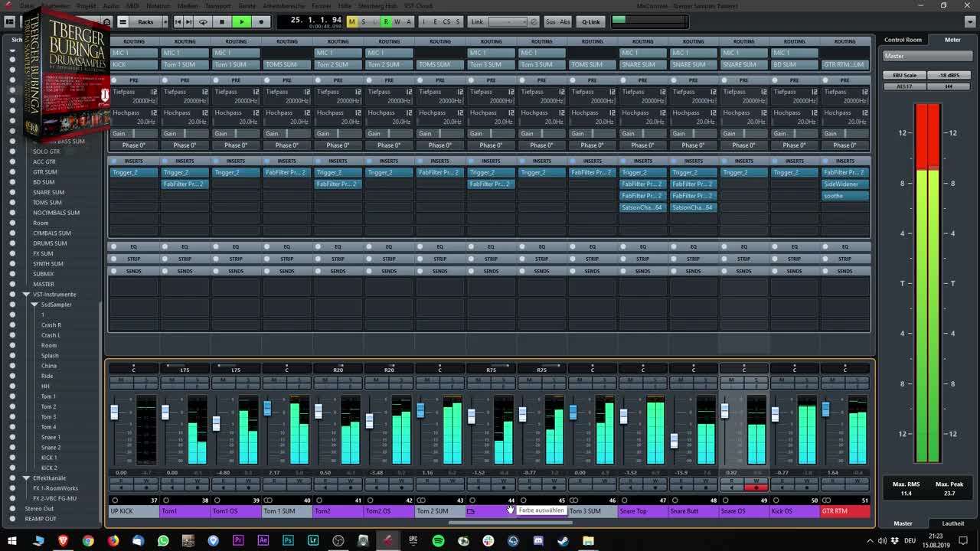Enable the Q-Link button
Viewport: 980px width, 551px height.
[x=591, y=21]
